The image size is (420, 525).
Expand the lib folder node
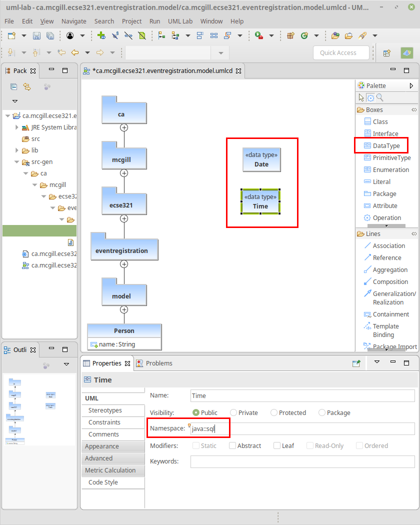point(16,150)
